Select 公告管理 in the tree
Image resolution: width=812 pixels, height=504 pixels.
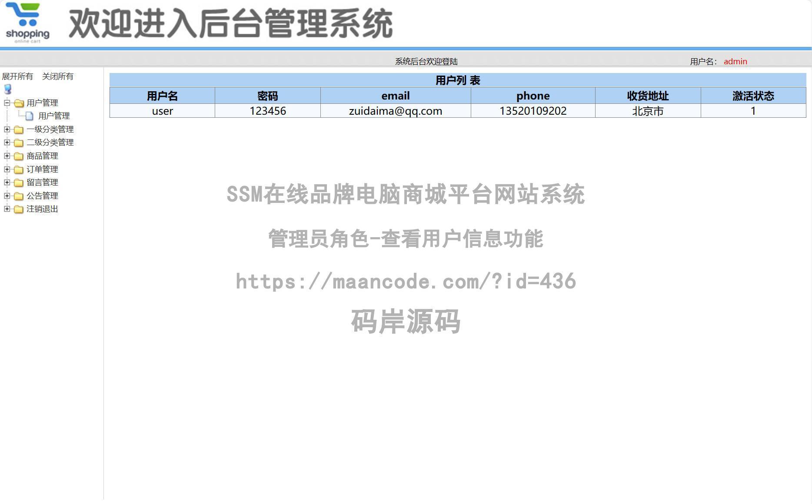[x=42, y=196]
